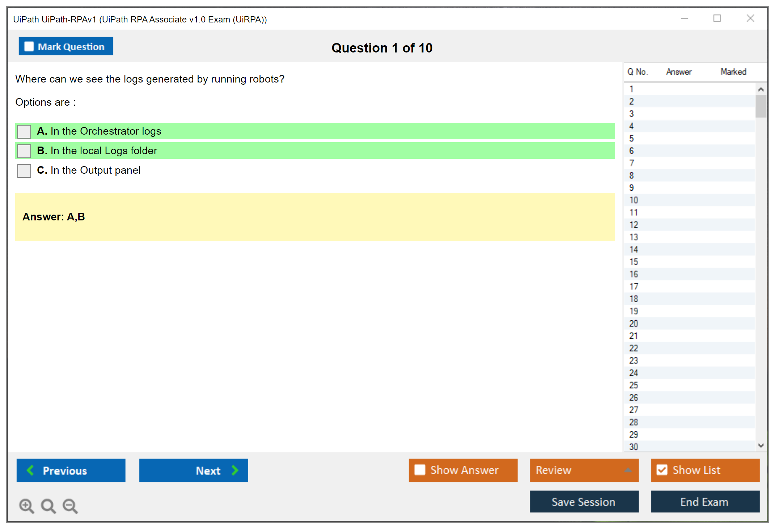This screenshot has height=532, width=778.
Task: Uncheck the Show List checkbox
Action: (x=662, y=470)
